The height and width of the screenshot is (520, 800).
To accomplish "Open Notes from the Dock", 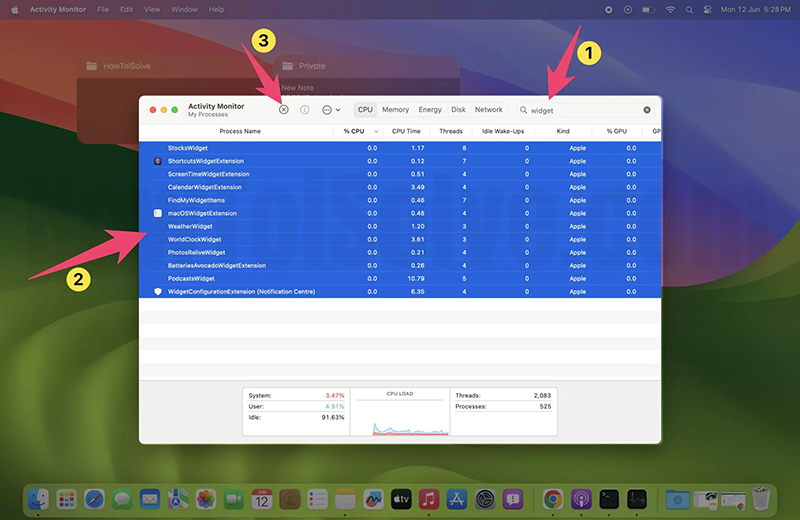I will (345, 499).
